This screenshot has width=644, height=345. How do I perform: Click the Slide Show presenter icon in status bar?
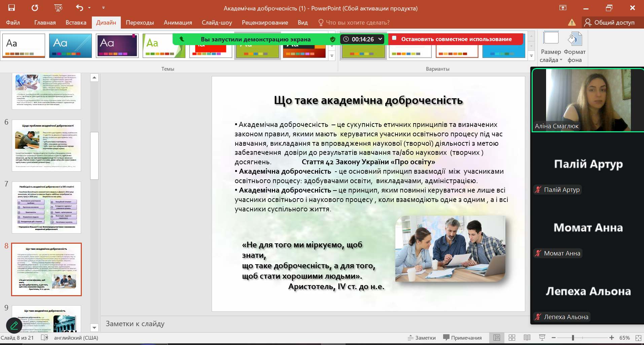point(542,338)
